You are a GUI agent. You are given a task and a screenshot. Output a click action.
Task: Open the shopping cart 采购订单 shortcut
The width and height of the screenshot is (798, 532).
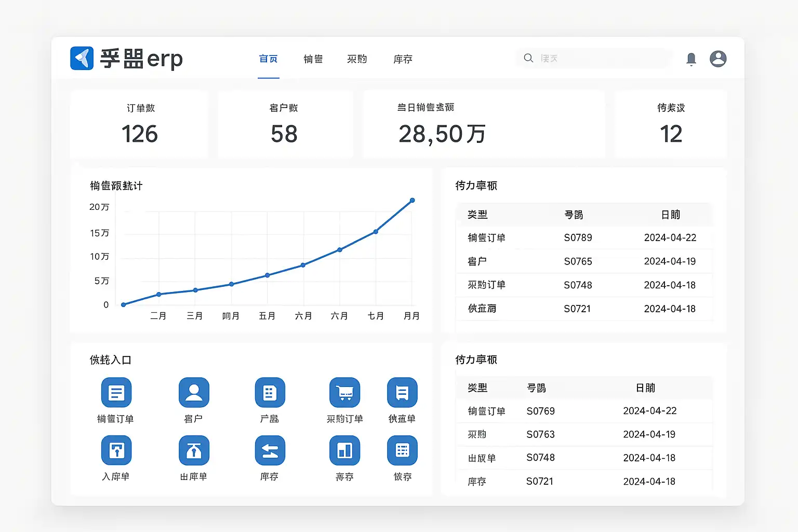click(x=344, y=393)
